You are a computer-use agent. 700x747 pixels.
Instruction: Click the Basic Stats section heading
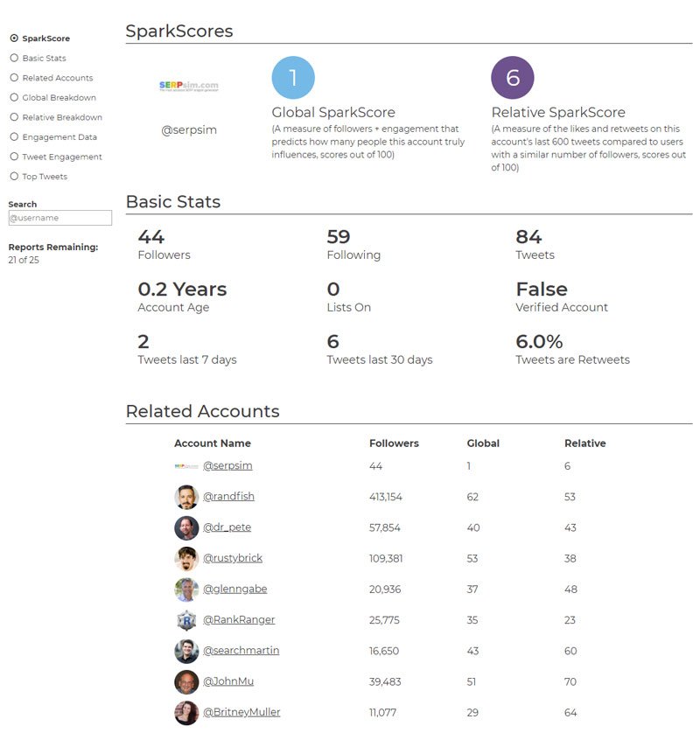pos(173,201)
